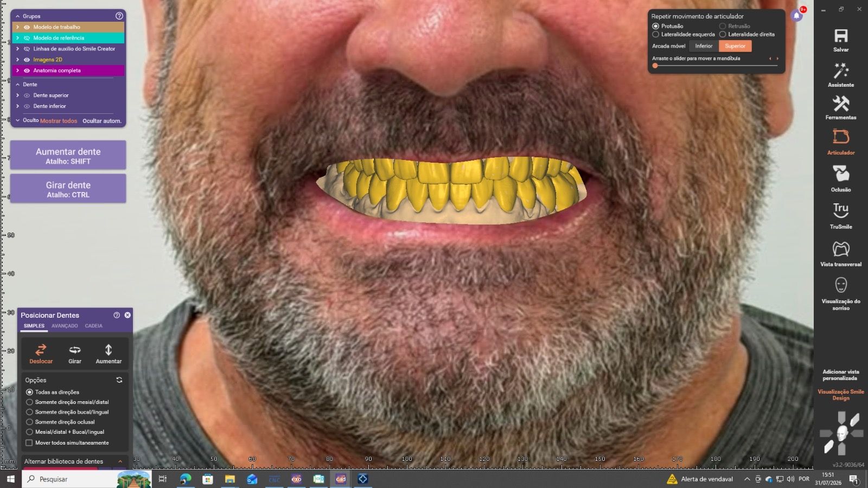The height and width of the screenshot is (488, 868).
Task: Select the Deslocar move tool
Action: pyautogui.click(x=41, y=354)
